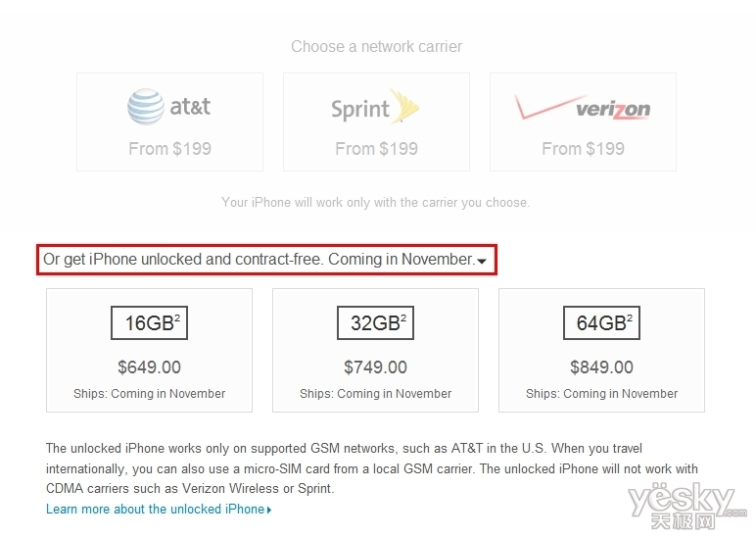Click 'Ships: Coming in November' under 64GB
The image size is (756, 537).
coord(601,394)
